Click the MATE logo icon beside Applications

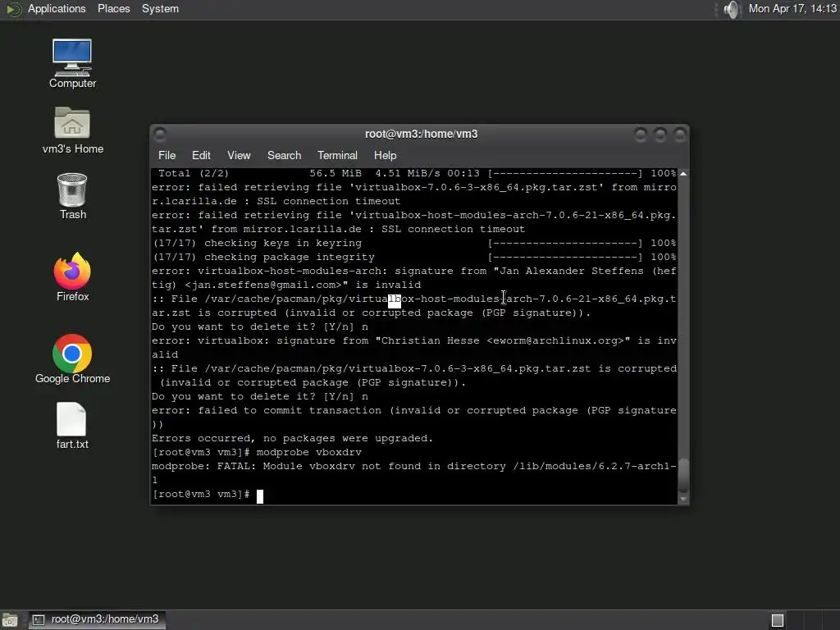tap(13, 9)
